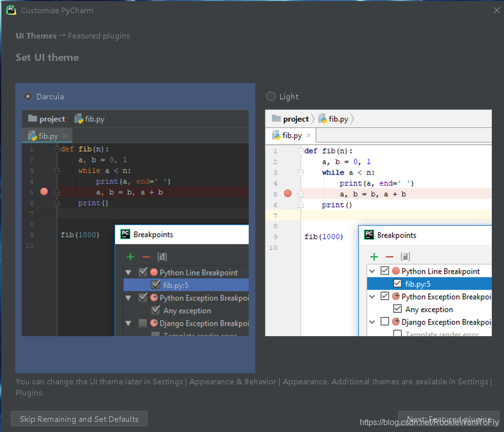Select the Light theme radio button

coord(271,96)
